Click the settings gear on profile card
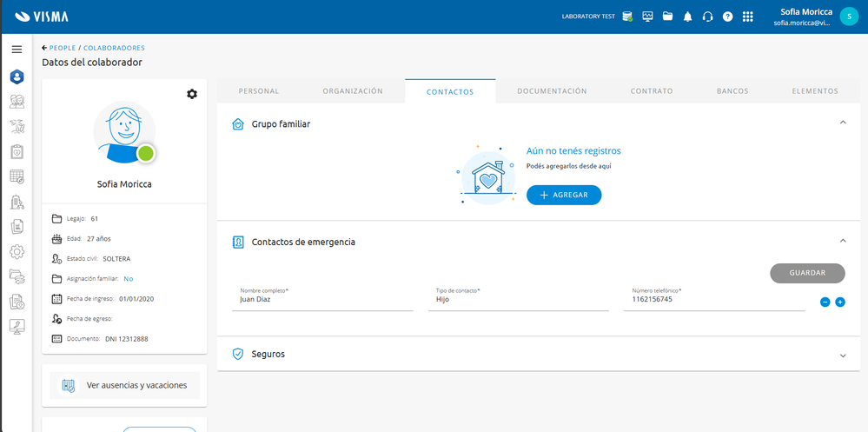This screenshot has width=868, height=432. coord(192,94)
